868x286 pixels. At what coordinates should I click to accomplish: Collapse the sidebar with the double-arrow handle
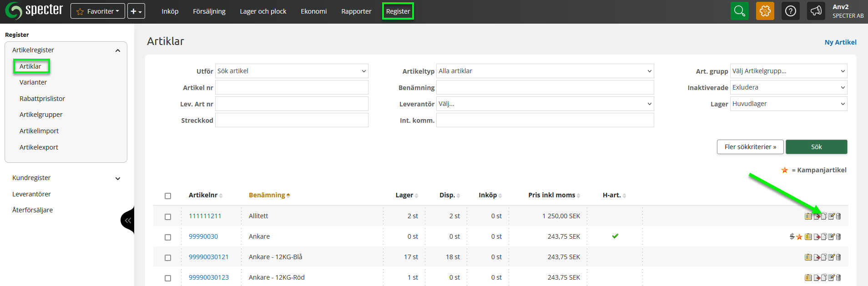point(128,221)
